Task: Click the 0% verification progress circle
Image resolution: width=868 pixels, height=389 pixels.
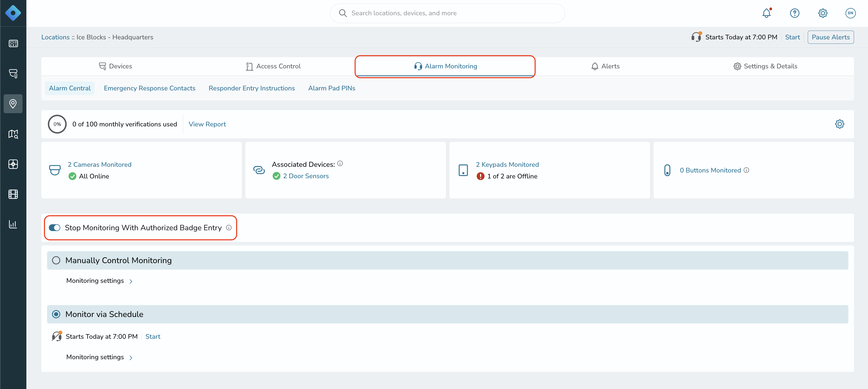Action: (57, 124)
